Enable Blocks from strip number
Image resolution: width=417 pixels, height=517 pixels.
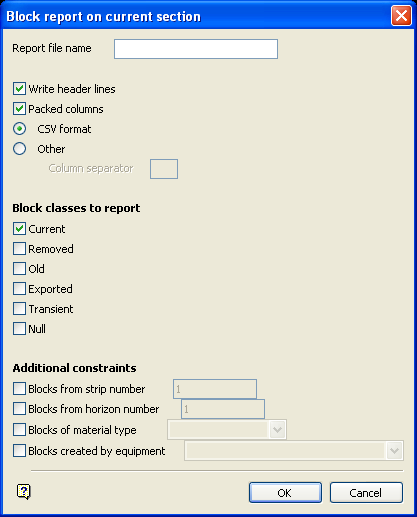pos(19,389)
